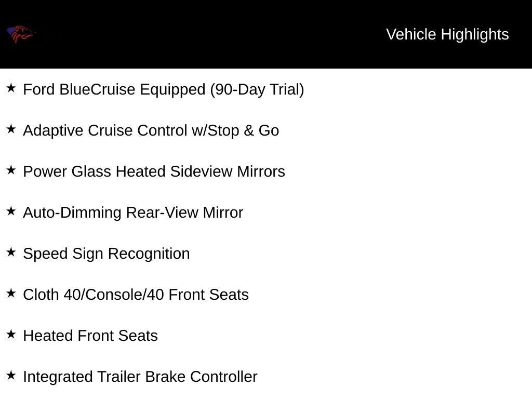Select Adaptive Cruise Control w/Stop & Go
The width and height of the screenshot is (532, 399).
pyautogui.click(x=151, y=131)
